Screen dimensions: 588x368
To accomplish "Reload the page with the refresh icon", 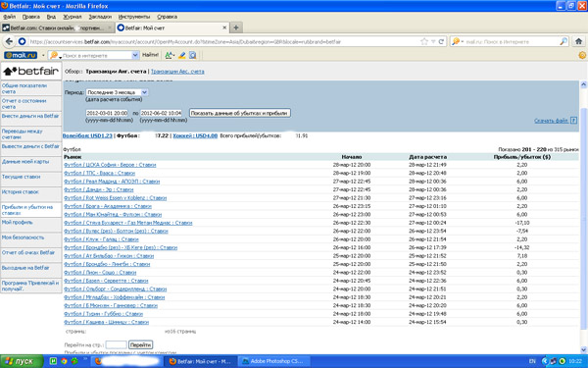I will coord(441,41).
